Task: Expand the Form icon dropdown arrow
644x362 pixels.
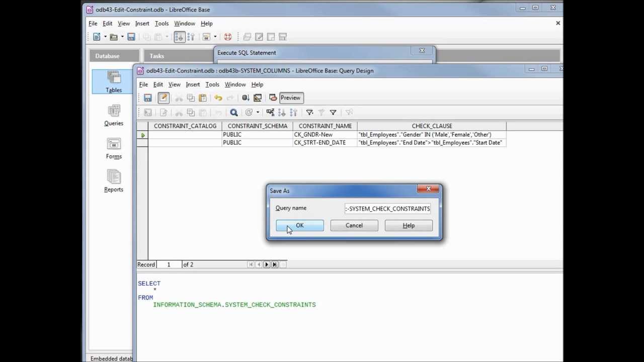Action: point(215,37)
